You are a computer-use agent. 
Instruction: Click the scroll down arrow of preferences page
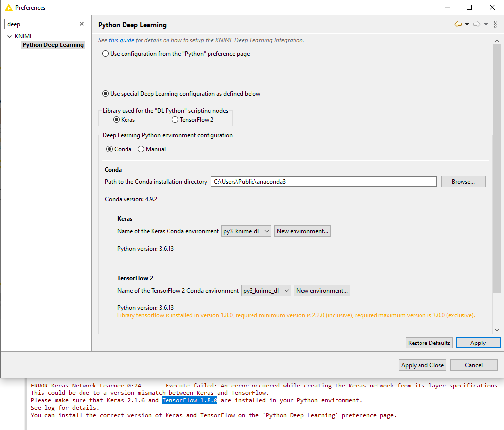pos(497,330)
